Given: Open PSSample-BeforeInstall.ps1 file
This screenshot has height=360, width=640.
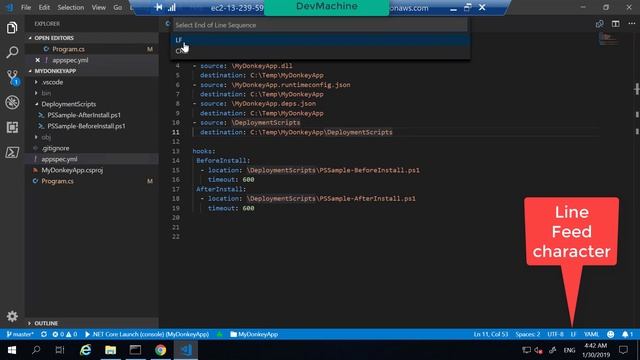Looking at the screenshot, I should [86, 126].
